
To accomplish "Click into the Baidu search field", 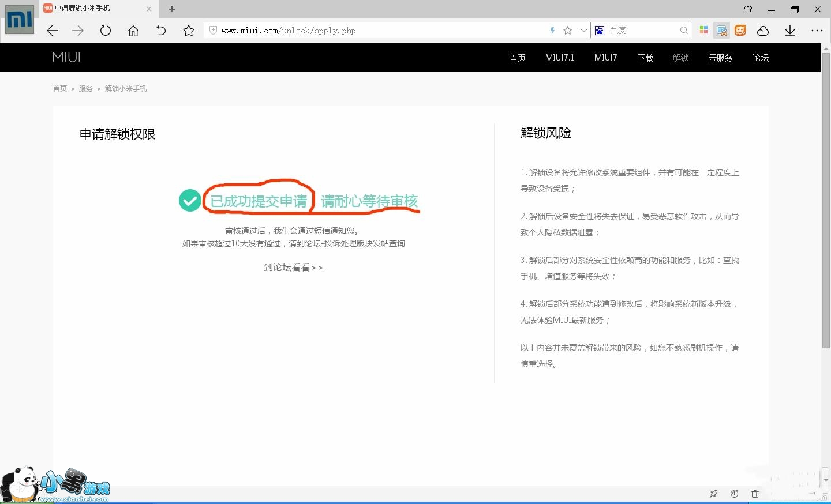I will tap(642, 31).
